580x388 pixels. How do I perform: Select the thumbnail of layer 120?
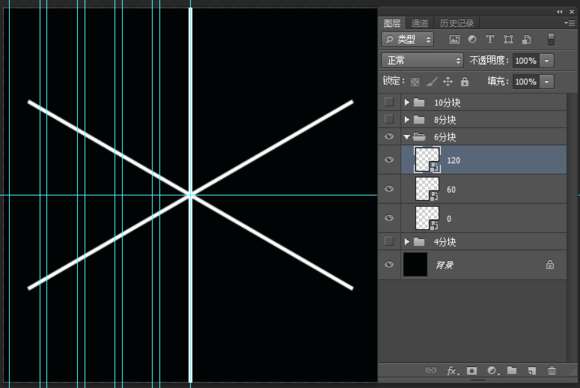pos(427,160)
